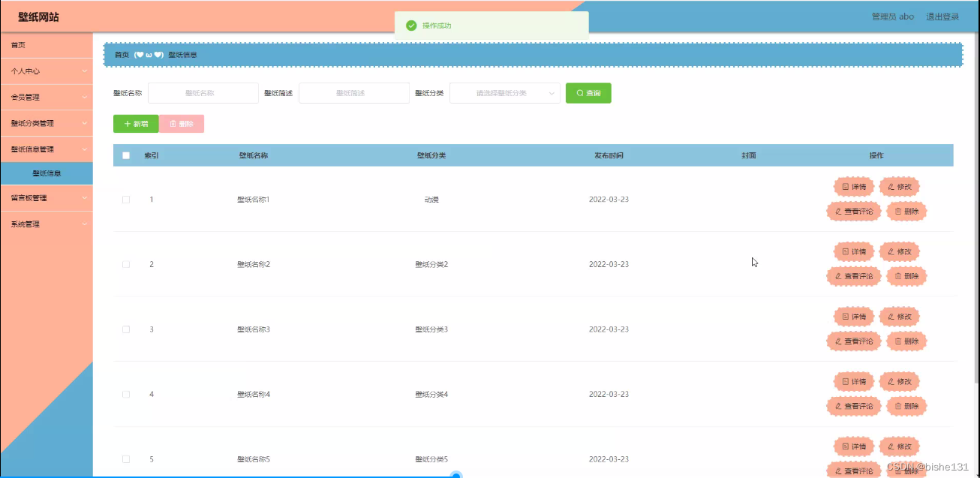The image size is (980, 478).
Task: Check the checkbox for 壁纸名称3 row
Action: [126, 329]
